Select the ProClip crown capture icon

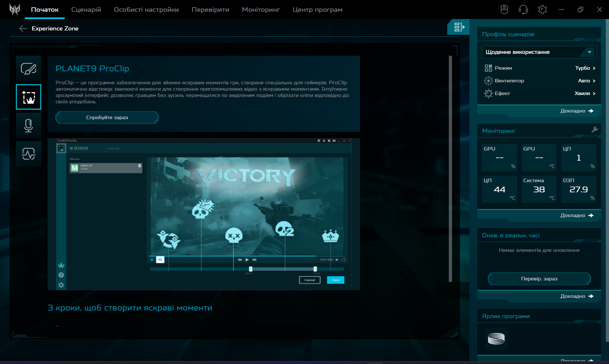tap(29, 97)
